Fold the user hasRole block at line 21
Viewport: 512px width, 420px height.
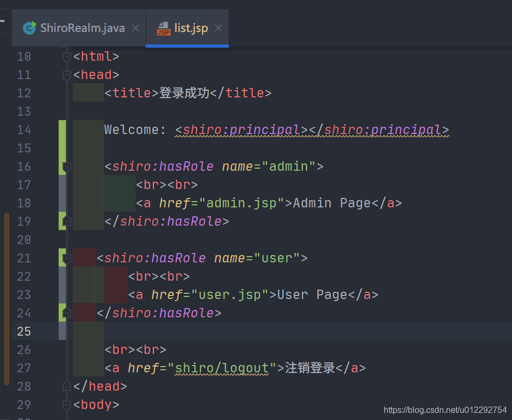(x=66, y=258)
